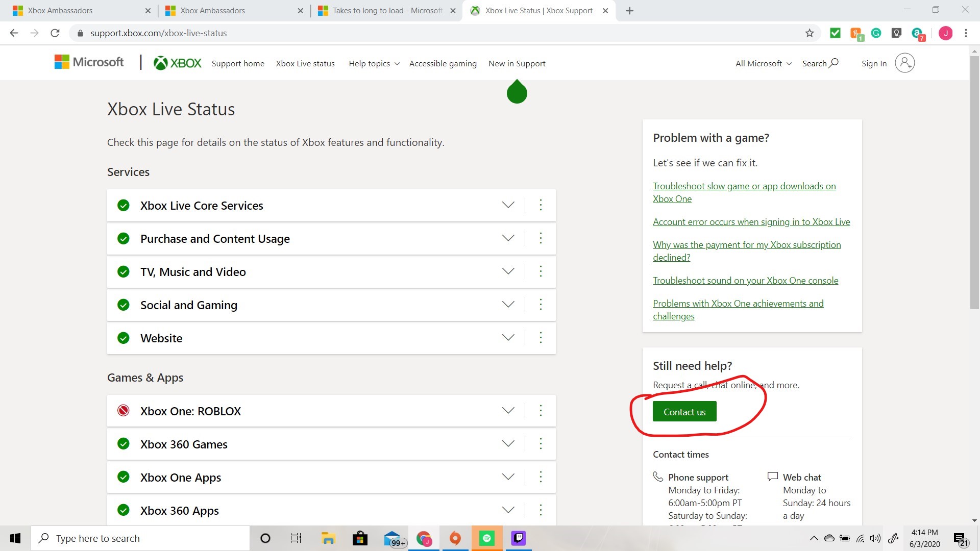Open more options for Xbox One Apps
The image size is (980, 551).
(541, 477)
